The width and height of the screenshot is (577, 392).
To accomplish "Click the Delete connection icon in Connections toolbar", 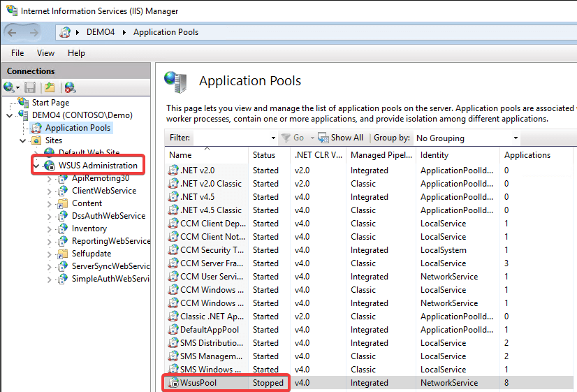I will 70,87.
